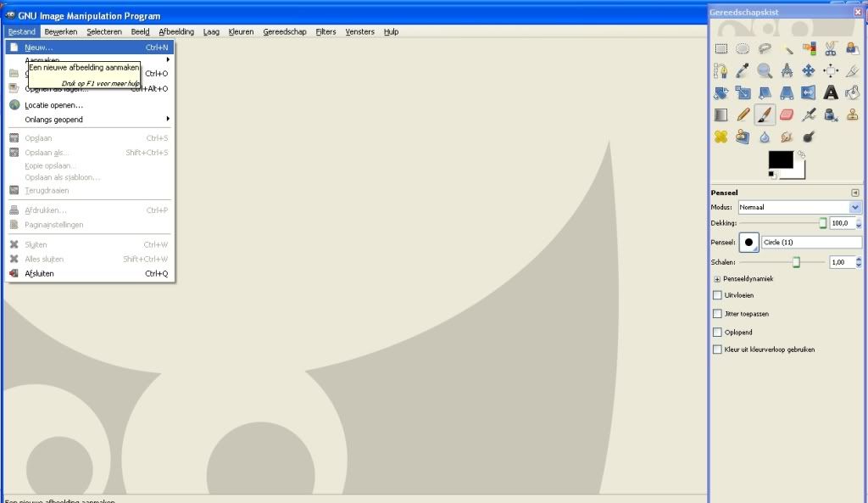This screenshot has height=503, width=868.
Task: Select the Move tool
Action: (x=809, y=71)
